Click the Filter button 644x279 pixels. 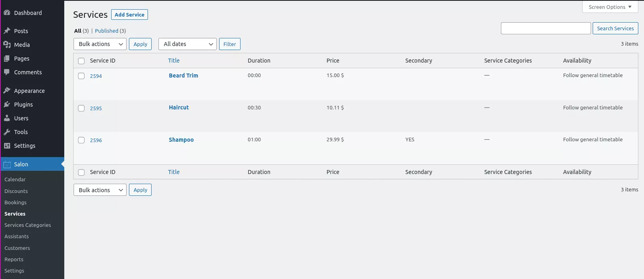tap(230, 44)
